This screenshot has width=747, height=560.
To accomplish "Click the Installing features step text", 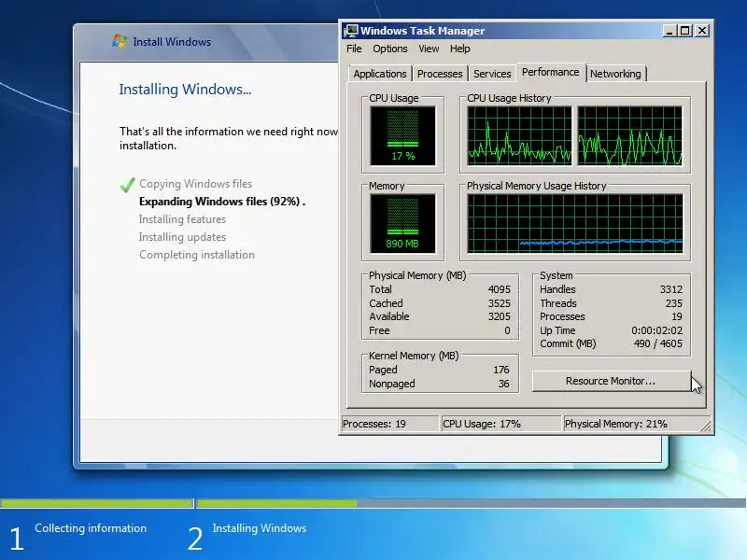I will [182, 219].
